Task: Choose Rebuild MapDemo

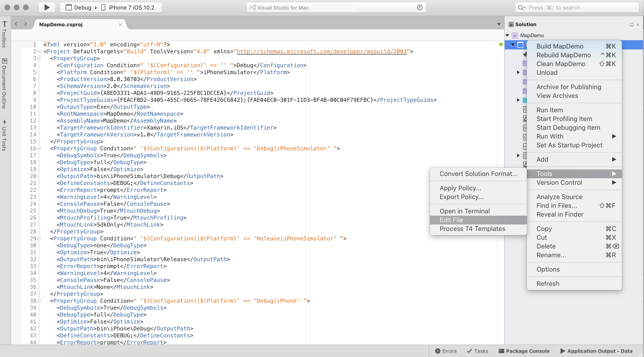Action: coord(574,55)
